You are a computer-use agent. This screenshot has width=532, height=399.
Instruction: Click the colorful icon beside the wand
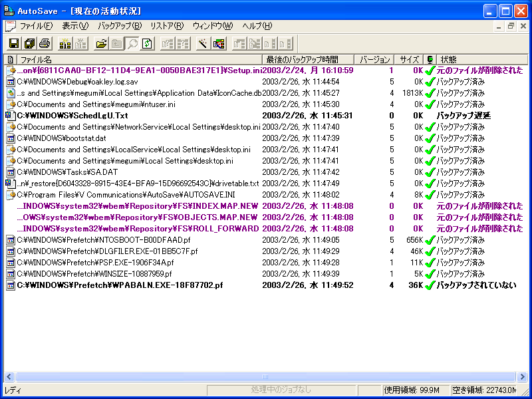[219, 43]
